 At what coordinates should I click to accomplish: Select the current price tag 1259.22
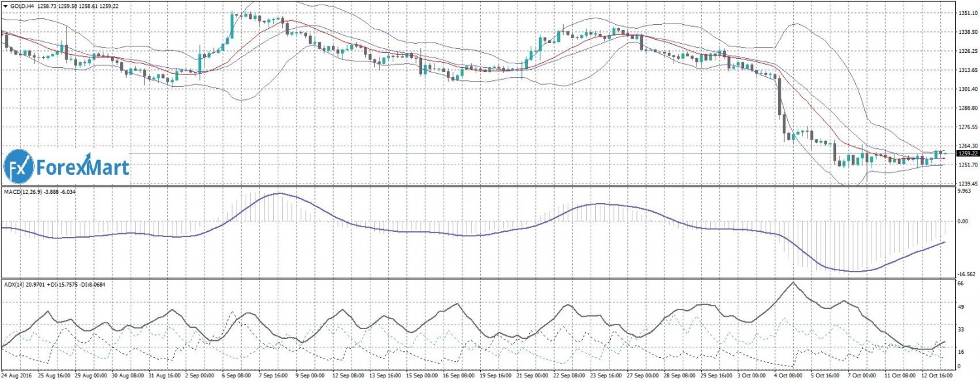968,153
